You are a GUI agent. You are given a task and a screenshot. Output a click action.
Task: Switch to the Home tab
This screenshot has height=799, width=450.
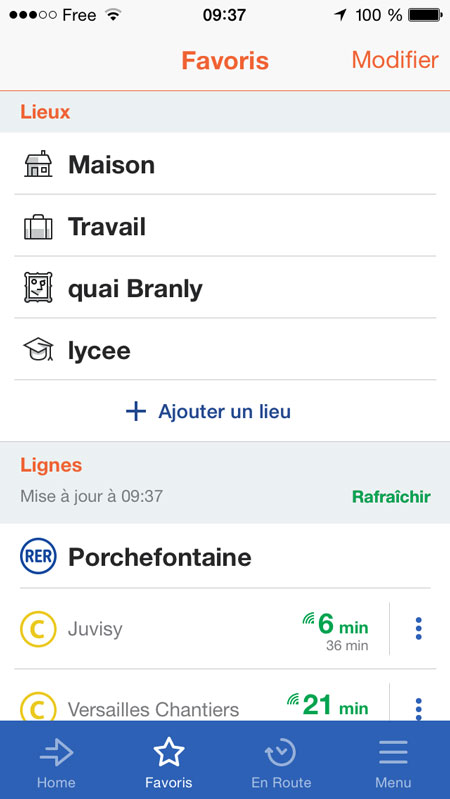56,760
